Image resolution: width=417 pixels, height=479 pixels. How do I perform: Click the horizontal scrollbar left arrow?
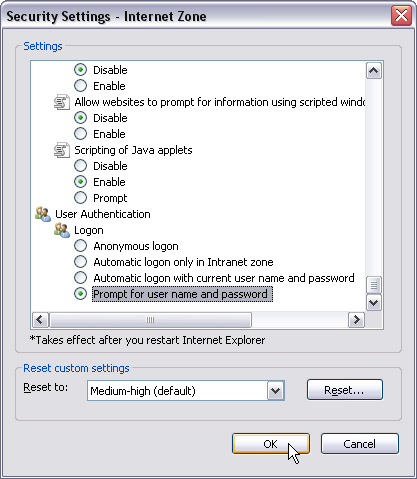pos(40,320)
